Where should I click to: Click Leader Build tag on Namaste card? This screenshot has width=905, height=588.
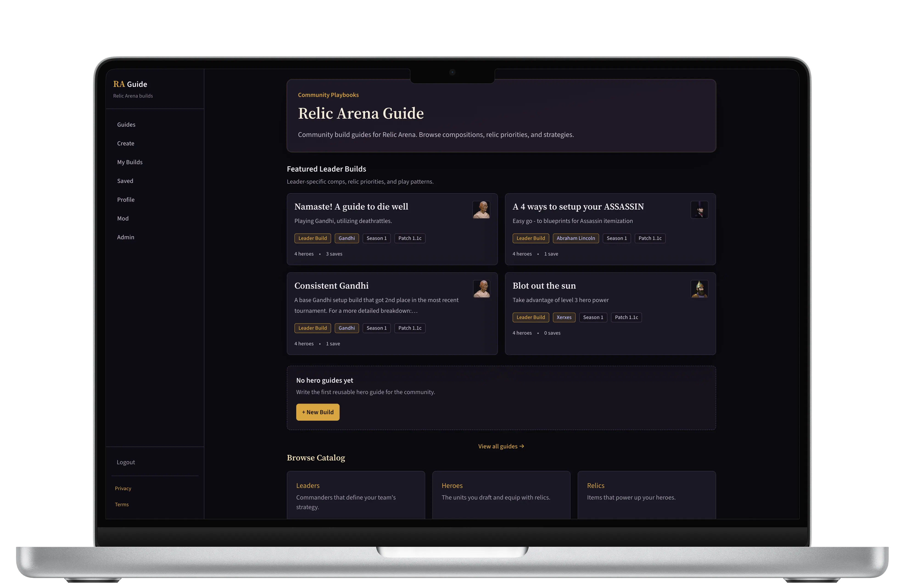coord(313,238)
